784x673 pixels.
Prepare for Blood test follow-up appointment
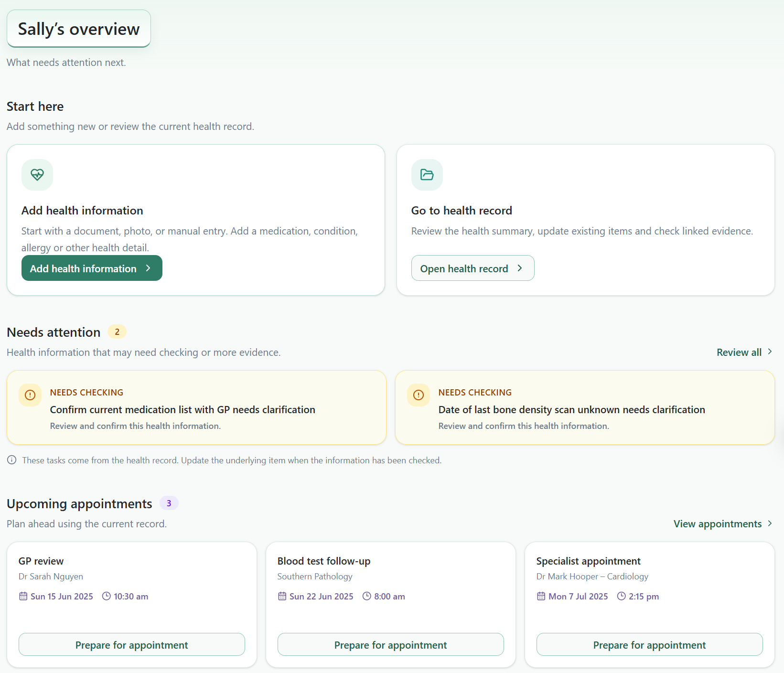click(390, 645)
